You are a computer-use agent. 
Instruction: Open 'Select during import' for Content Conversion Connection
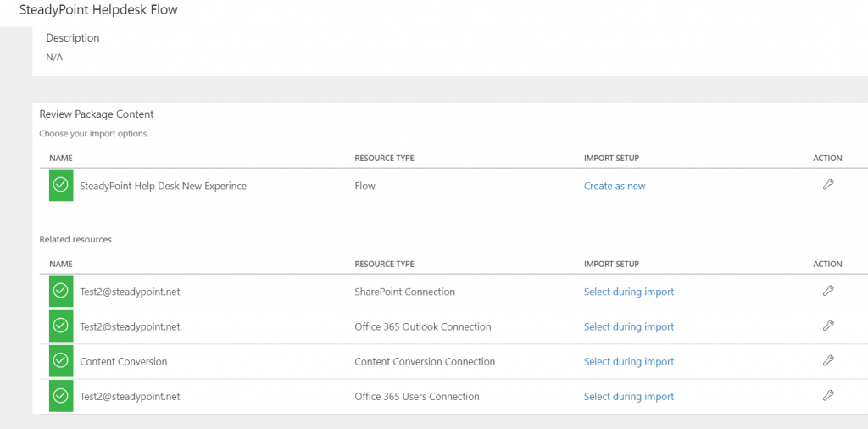(629, 361)
